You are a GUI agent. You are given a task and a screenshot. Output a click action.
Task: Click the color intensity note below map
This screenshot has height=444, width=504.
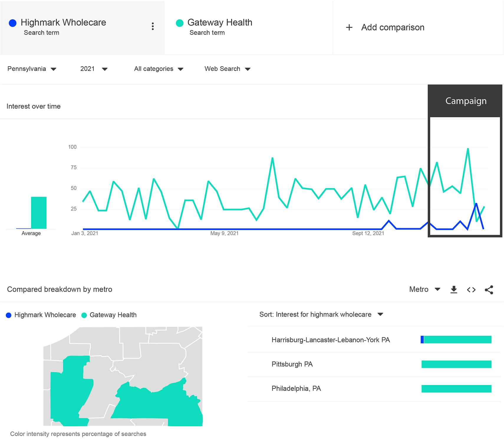point(78,434)
